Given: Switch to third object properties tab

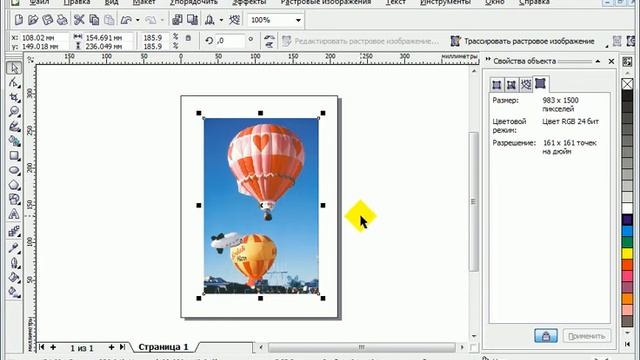Looking at the screenshot, I should click(526, 85).
